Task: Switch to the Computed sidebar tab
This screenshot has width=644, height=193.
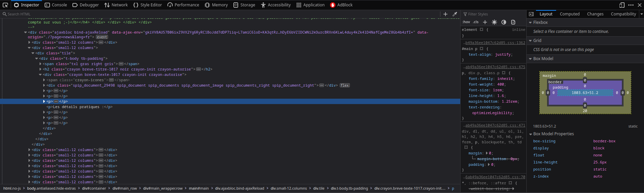Action: tap(570, 14)
